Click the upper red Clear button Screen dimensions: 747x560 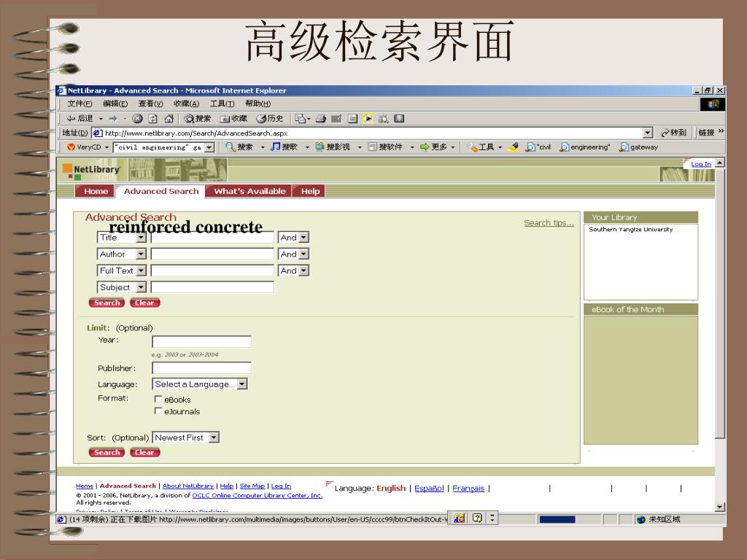(145, 303)
